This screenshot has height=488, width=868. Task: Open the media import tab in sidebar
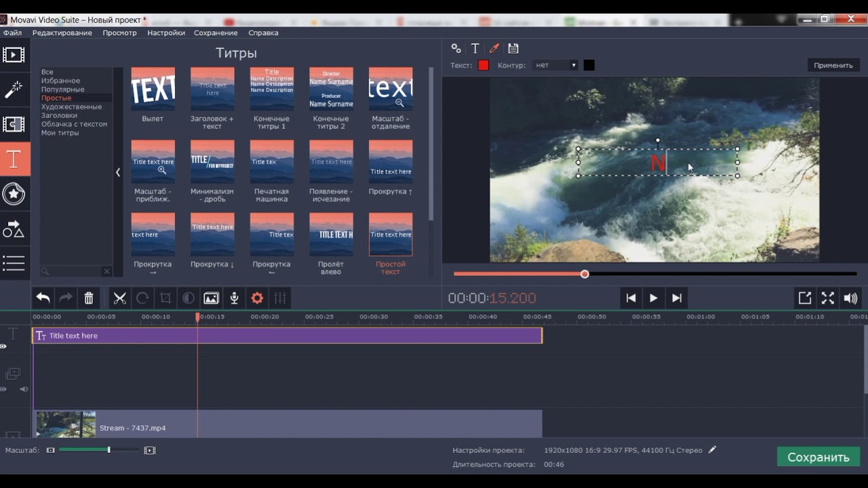[x=14, y=54]
